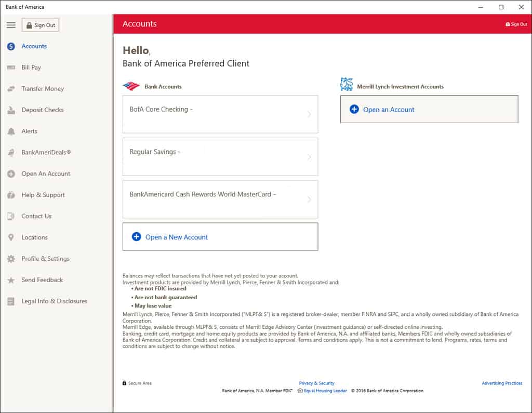Open the Privacy & Security link

(x=316, y=383)
